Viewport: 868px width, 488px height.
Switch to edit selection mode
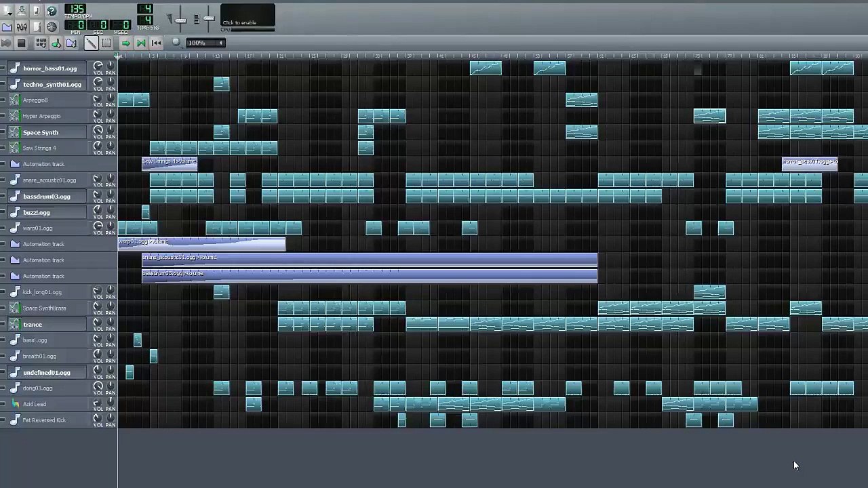click(106, 43)
